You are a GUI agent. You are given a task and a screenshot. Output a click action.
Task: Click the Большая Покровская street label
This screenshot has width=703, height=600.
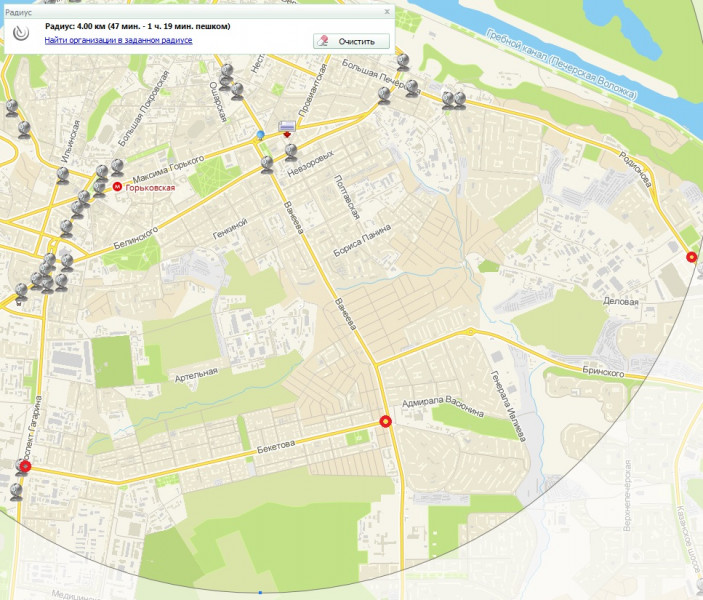click(x=143, y=108)
